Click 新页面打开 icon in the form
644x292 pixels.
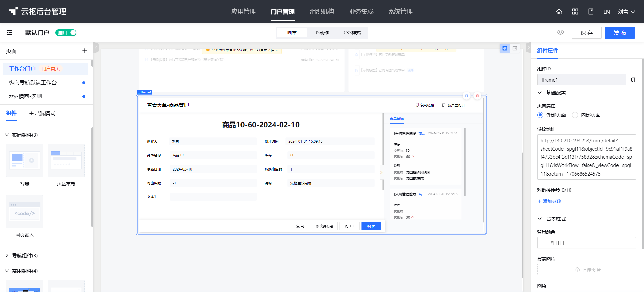444,105
